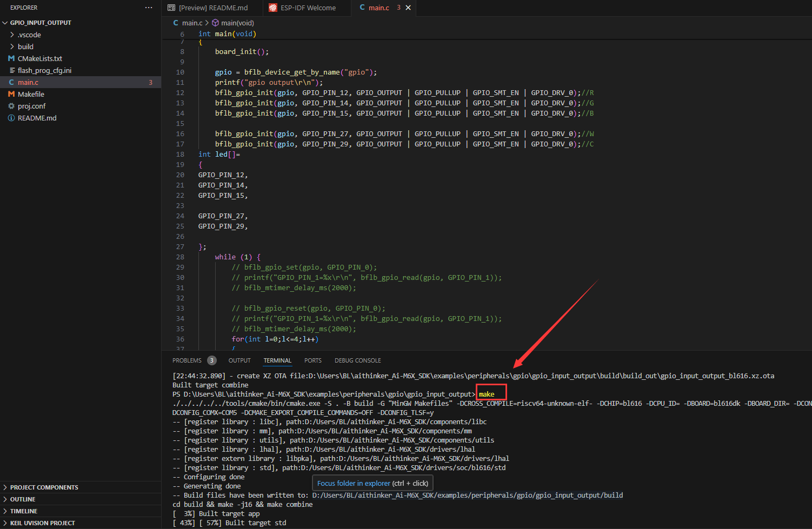Click the proj.conf gear icon
The height and width of the screenshot is (529, 812).
(11, 106)
